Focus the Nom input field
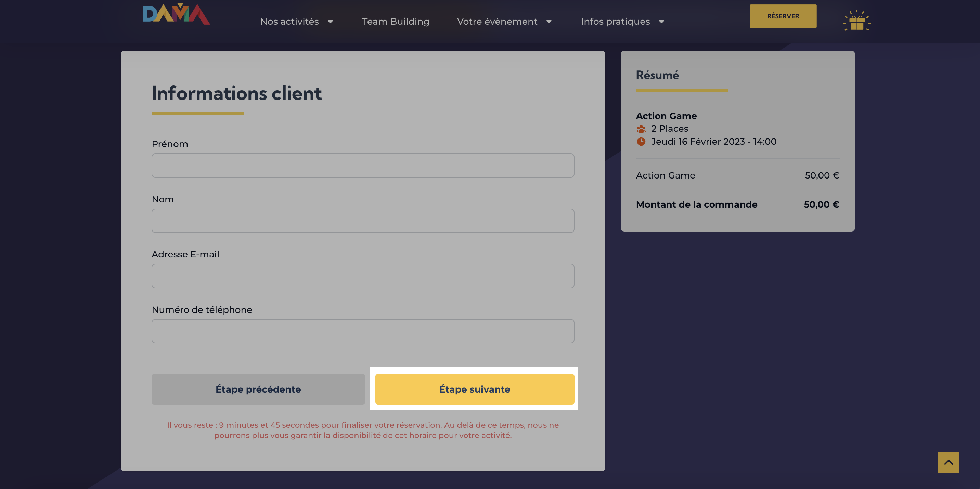The height and width of the screenshot is (489, 980). point(363,221)
